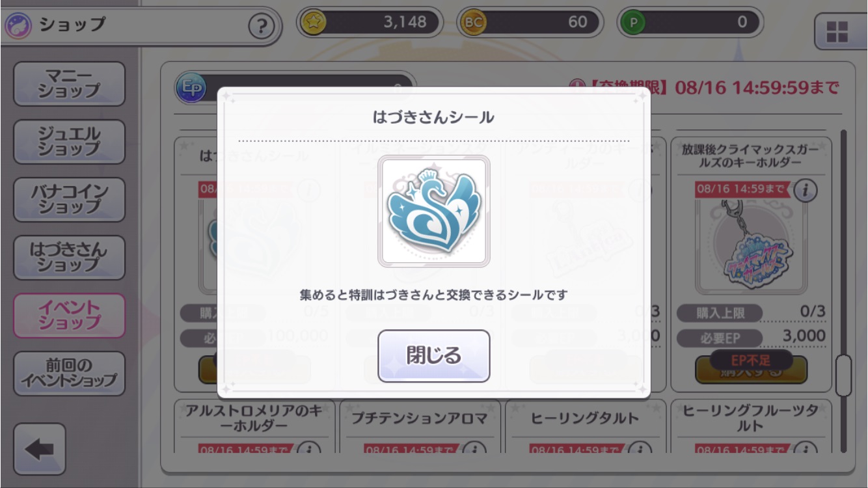Open the grid menu icon at top right
This screenshot has height=488, width=868.
click(837, 31)
